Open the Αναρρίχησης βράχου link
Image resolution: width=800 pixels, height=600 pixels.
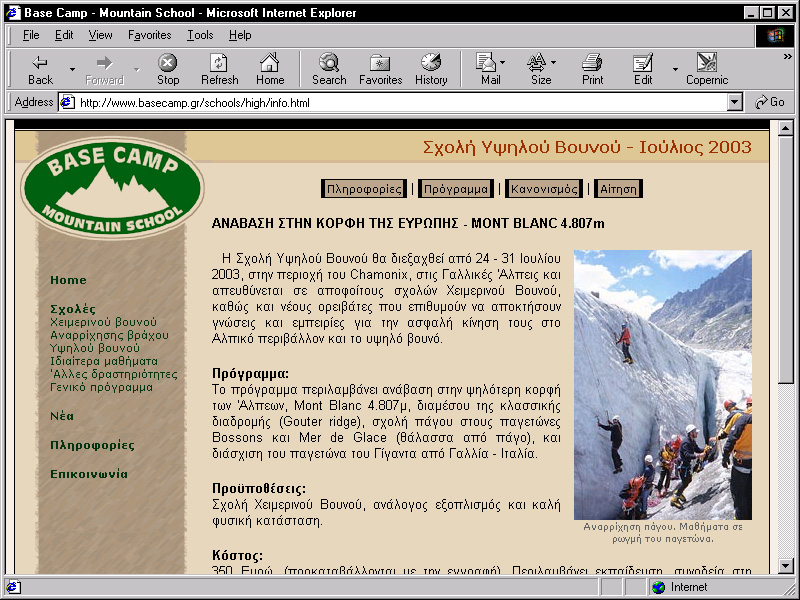pos(109,335)
